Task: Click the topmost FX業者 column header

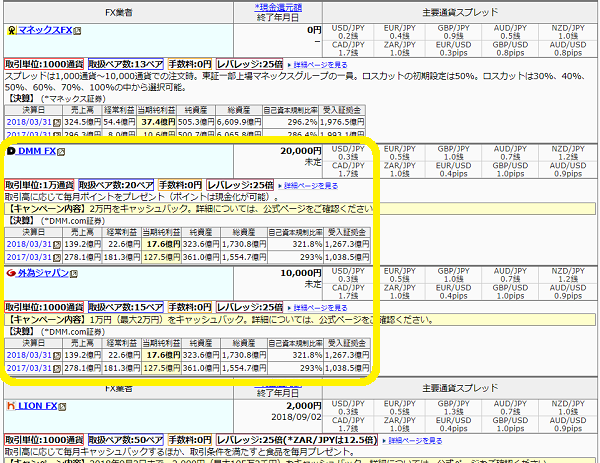Action: click(x=119, y=13)
